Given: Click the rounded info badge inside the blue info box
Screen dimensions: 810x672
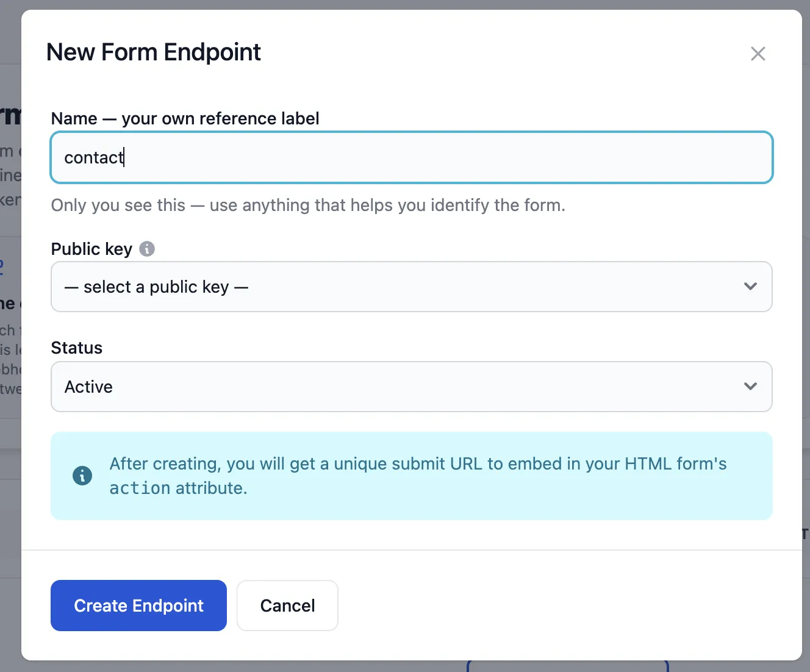Looking at the screenshot, I should [x=82, y=476].
